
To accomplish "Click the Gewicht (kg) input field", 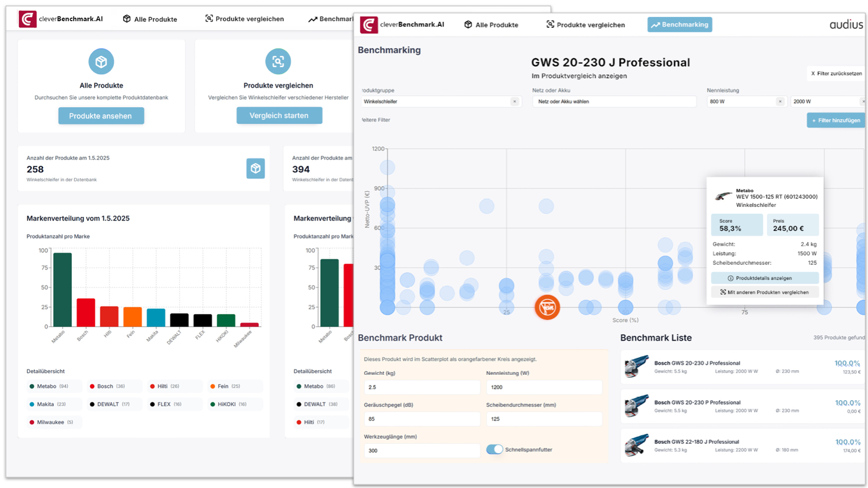I will click(422, 387).
